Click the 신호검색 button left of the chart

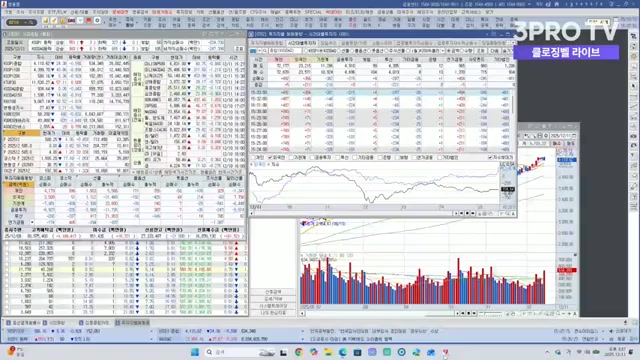pyautogui.click(x=273, y=292)
